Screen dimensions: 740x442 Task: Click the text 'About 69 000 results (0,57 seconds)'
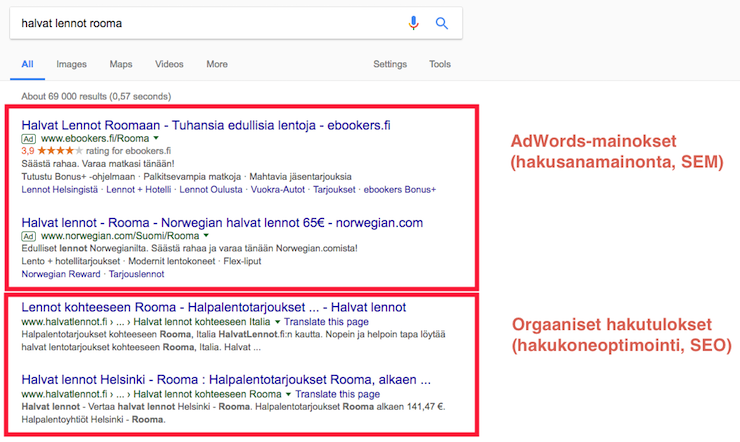point(96,96)
